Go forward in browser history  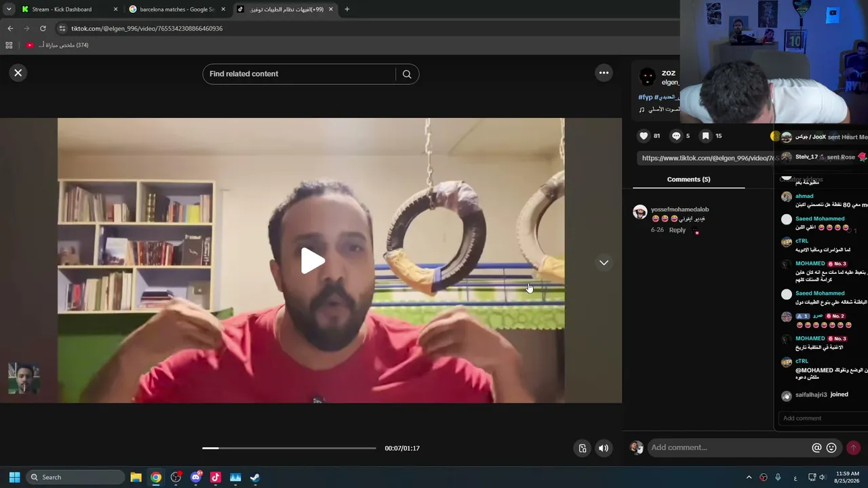[x=26, y=28]
